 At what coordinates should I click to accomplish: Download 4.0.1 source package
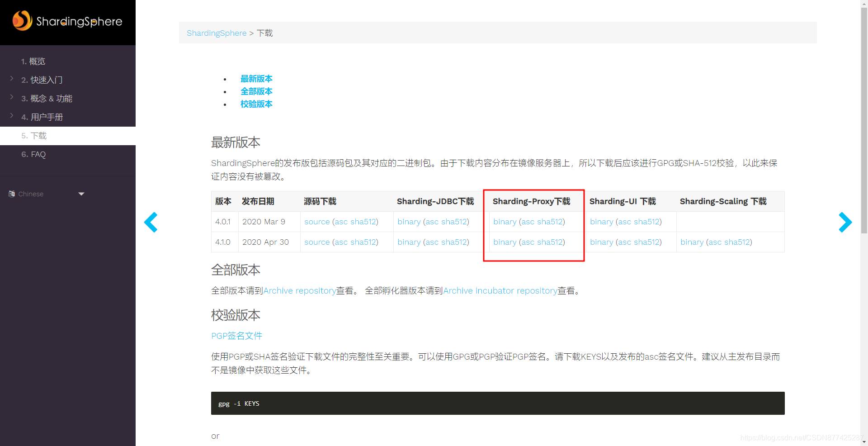click(317, 222)
